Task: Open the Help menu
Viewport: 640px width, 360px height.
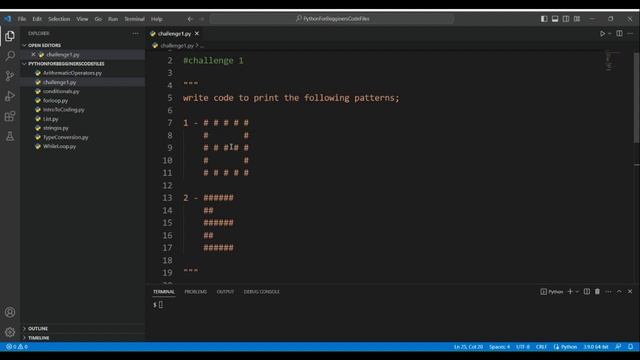Action: [157, 19]
